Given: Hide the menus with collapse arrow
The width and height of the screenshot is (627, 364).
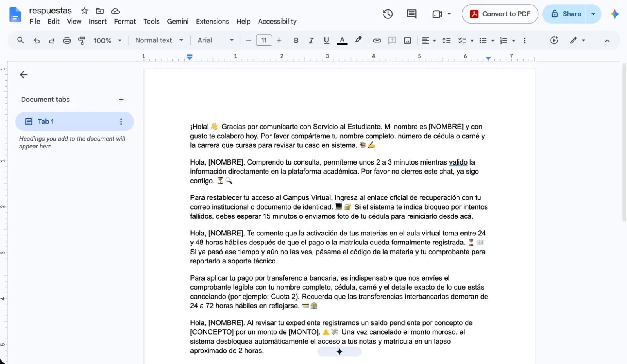Looking at the screenshot, I should pos(607,40).
